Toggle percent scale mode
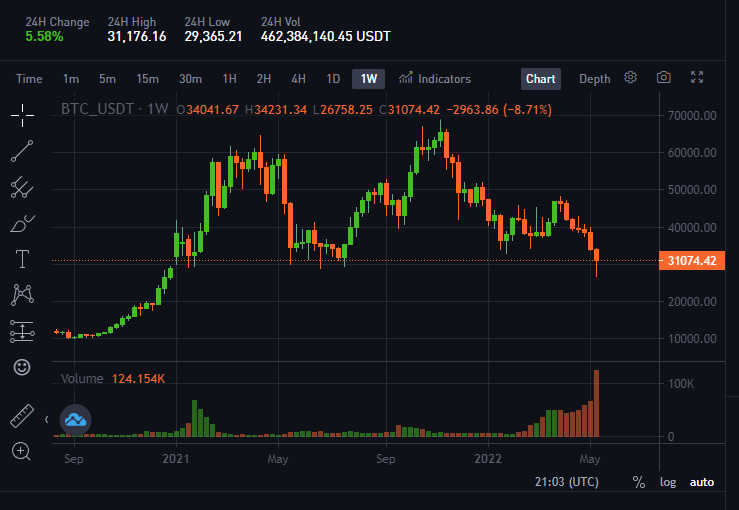The image size is (739, 510). [639, 482]
